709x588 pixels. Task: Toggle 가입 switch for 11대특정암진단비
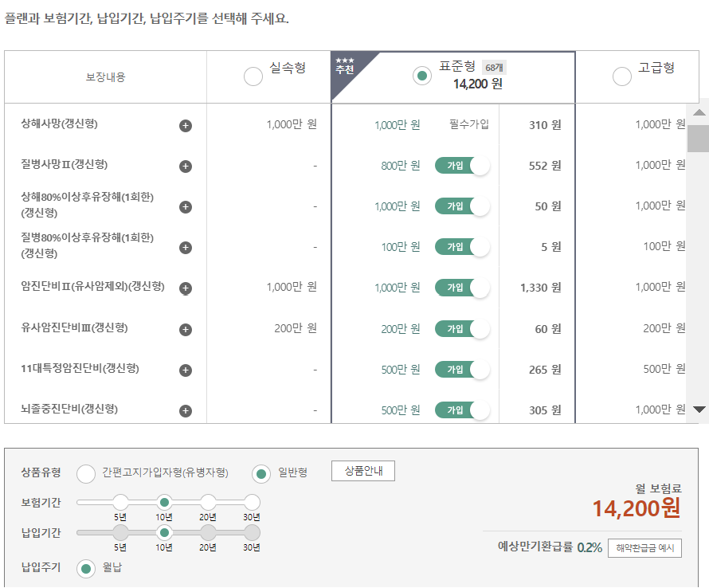462,370
